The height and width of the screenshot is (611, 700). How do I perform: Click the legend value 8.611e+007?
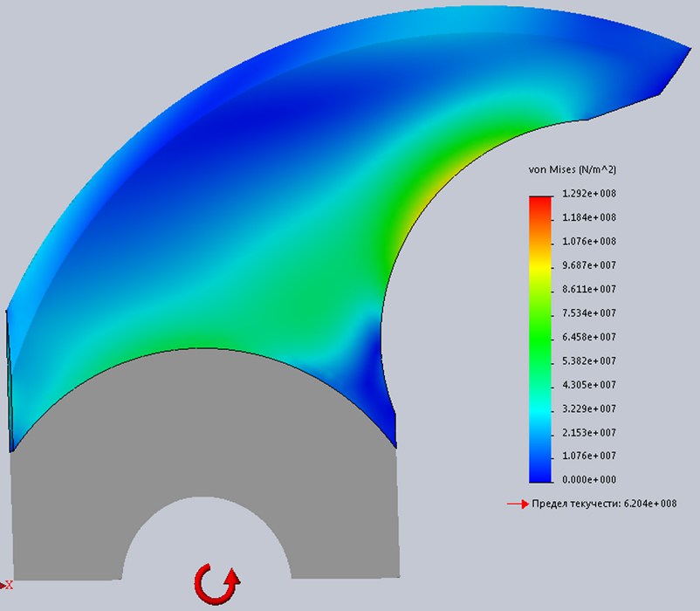tap(589, 289)
